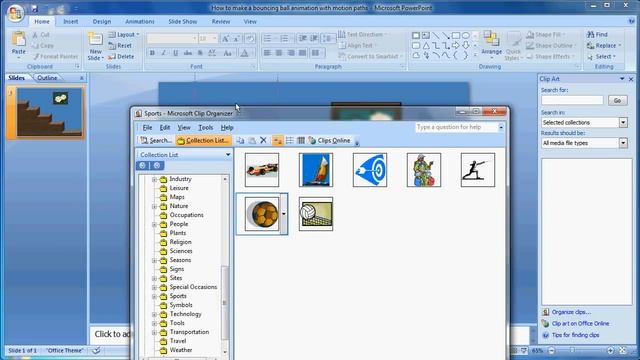The height and width of the screenshot is (360, 640).
Task: Click the 'Organize clips...' link
Action: [571, 312]
